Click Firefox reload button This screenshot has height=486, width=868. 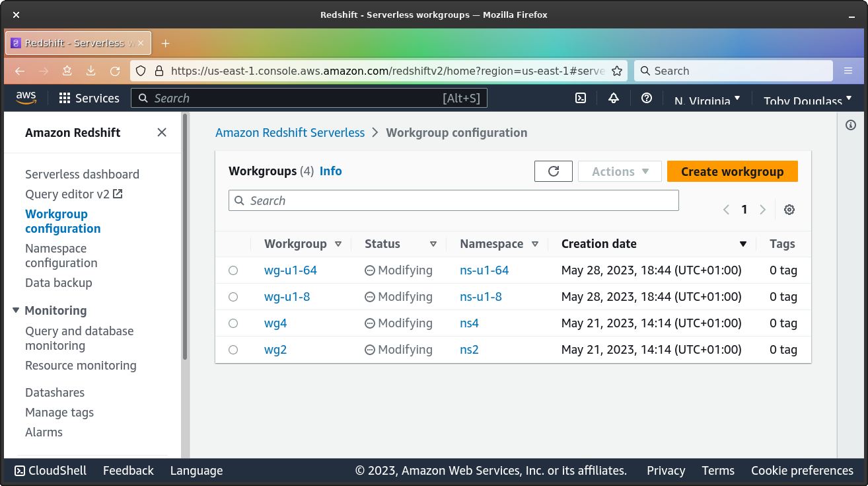pyautogui.click(x=115, y=71)
